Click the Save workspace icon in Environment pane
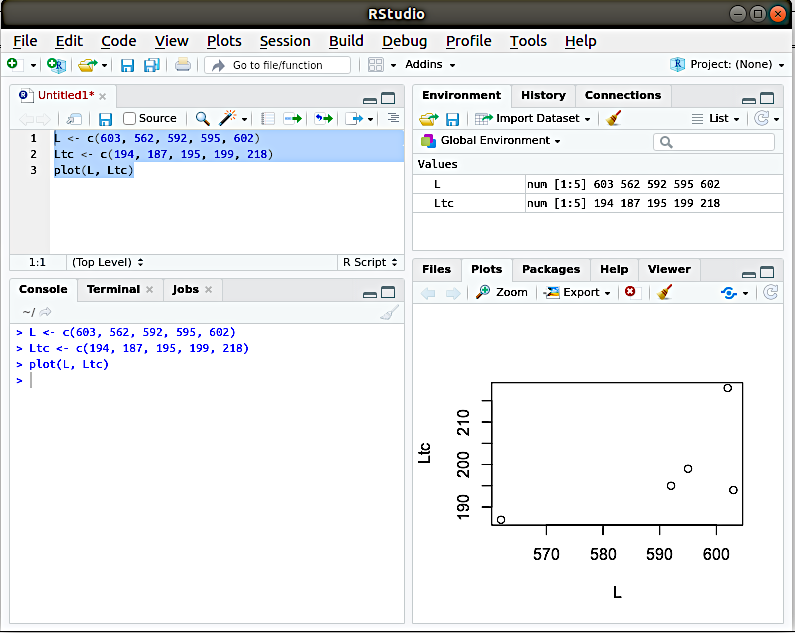 point(452,119)
